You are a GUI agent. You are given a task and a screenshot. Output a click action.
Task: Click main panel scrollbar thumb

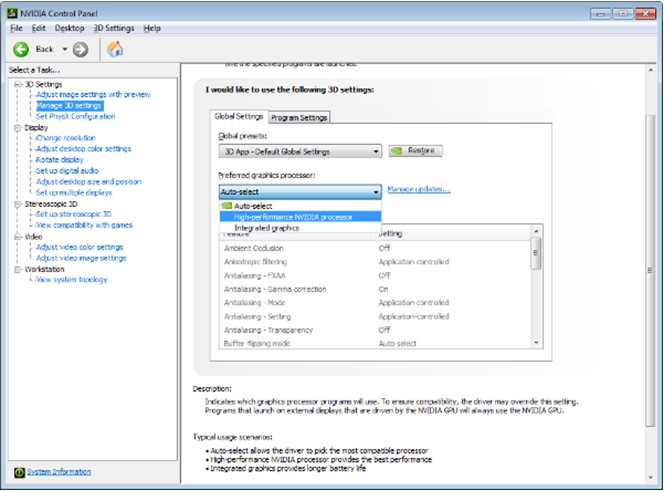coord(650,271)
